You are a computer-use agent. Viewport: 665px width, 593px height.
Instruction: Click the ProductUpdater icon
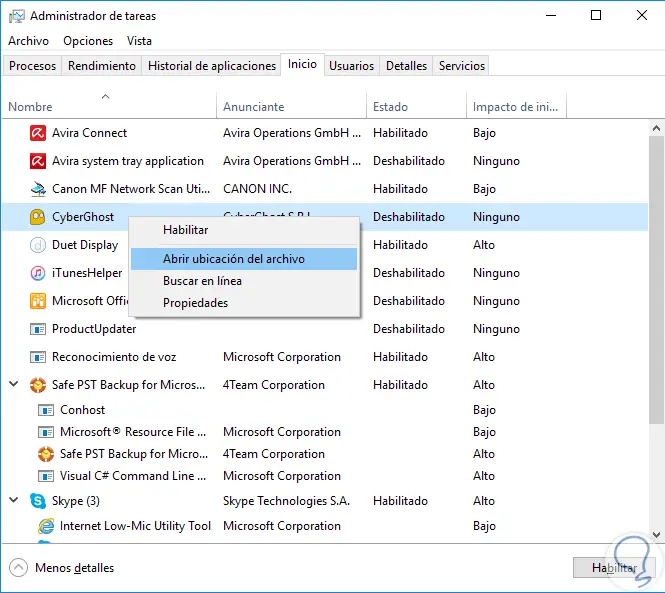(x=38, y=329)
